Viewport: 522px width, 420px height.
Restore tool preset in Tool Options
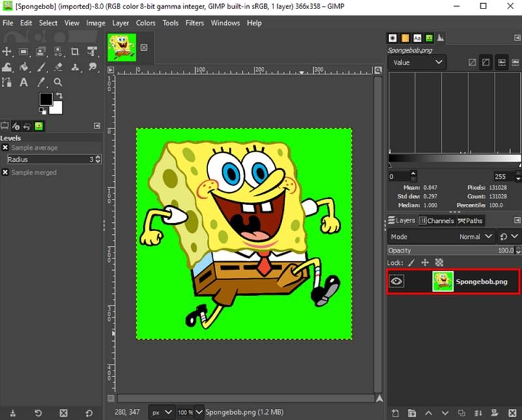(38, 413)
